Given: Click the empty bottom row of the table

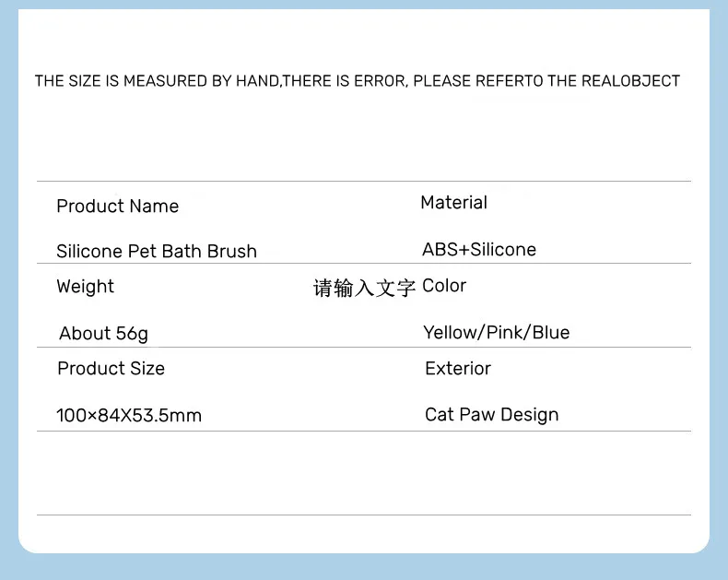Looking at the screenshot, I should 364,473.
